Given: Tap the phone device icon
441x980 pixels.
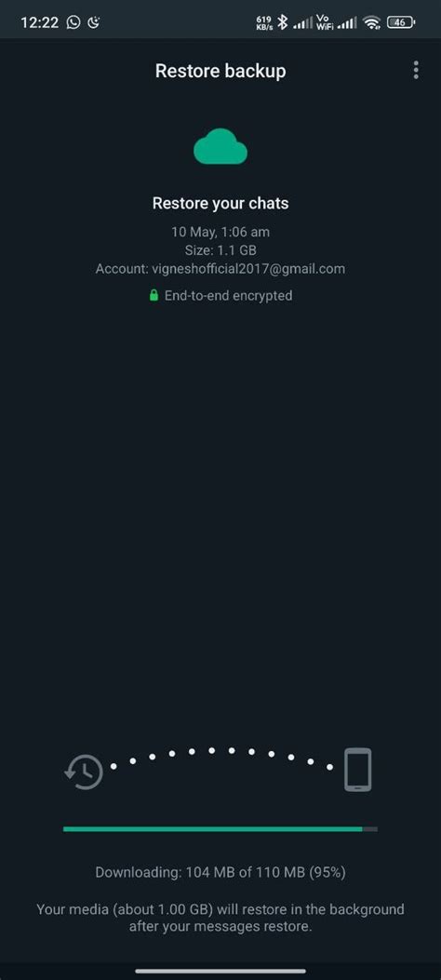Looking at the screenshot, I should point(358,770).
